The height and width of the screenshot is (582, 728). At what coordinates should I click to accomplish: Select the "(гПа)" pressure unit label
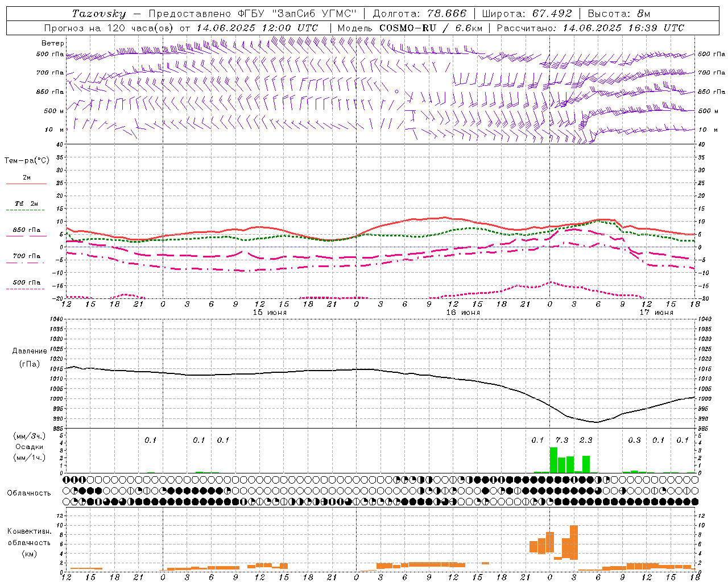[x=29, y=364]
